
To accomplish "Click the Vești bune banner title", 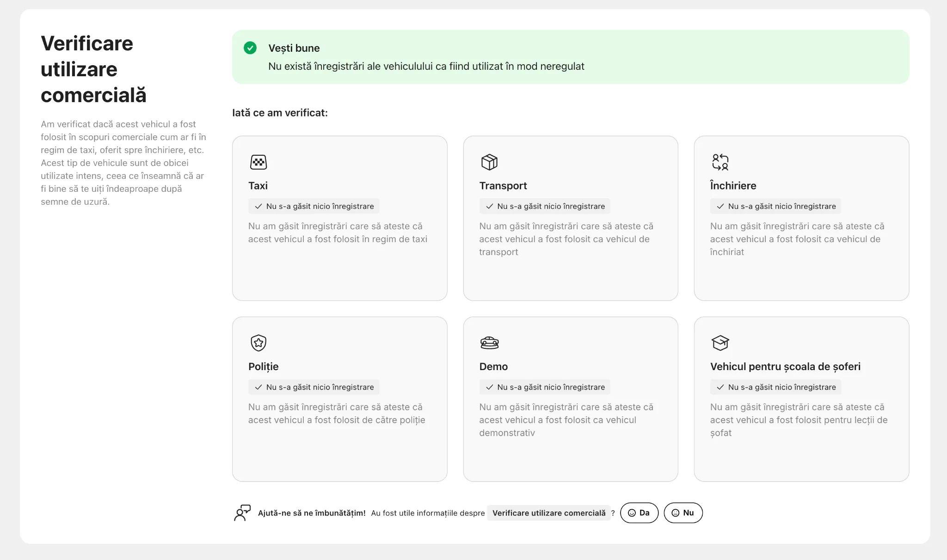I will click(294, 48).
